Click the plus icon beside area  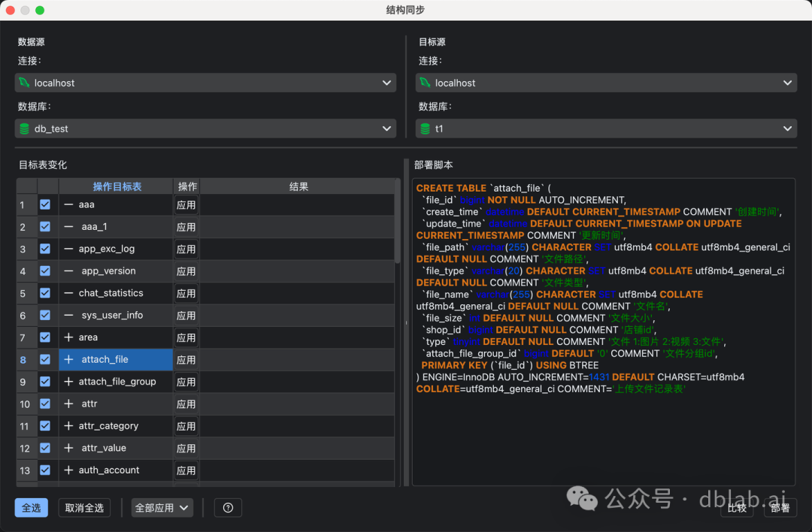pos(68,337)
